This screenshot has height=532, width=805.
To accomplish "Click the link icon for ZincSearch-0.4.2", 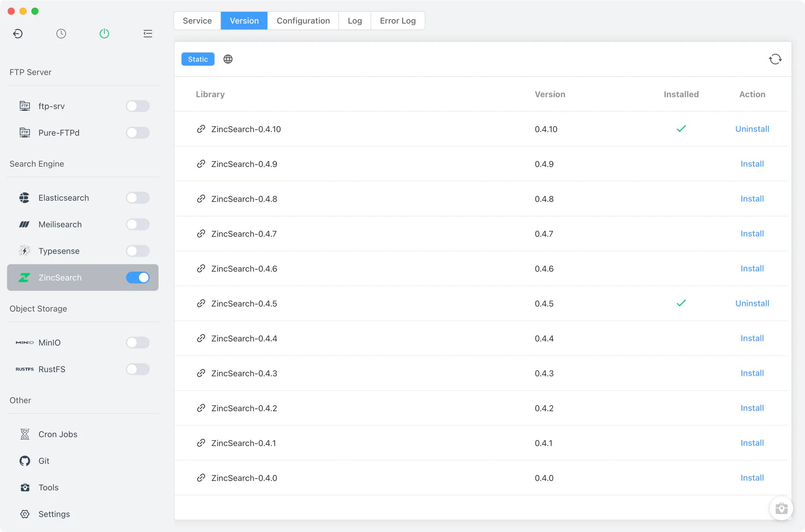I will 201,408.
